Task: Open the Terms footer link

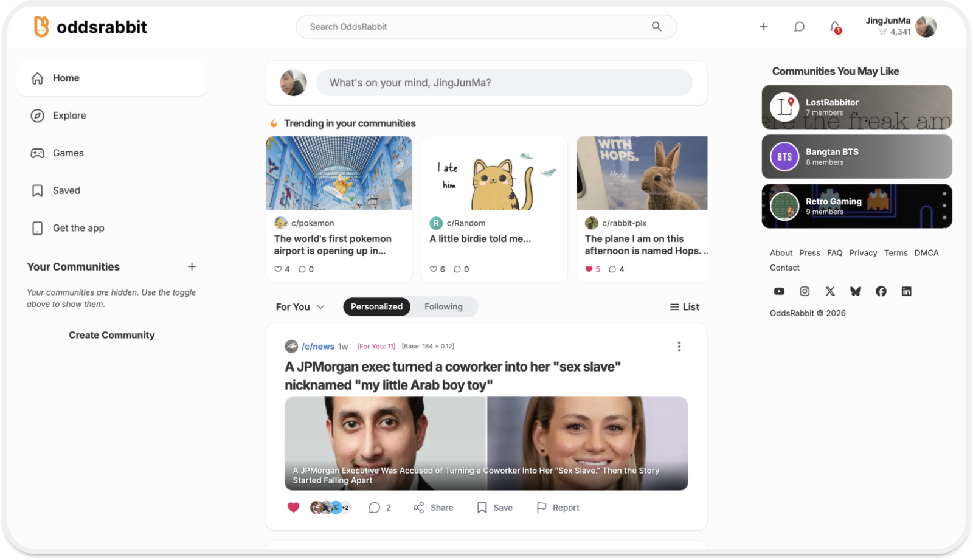Action: [896, 253]
